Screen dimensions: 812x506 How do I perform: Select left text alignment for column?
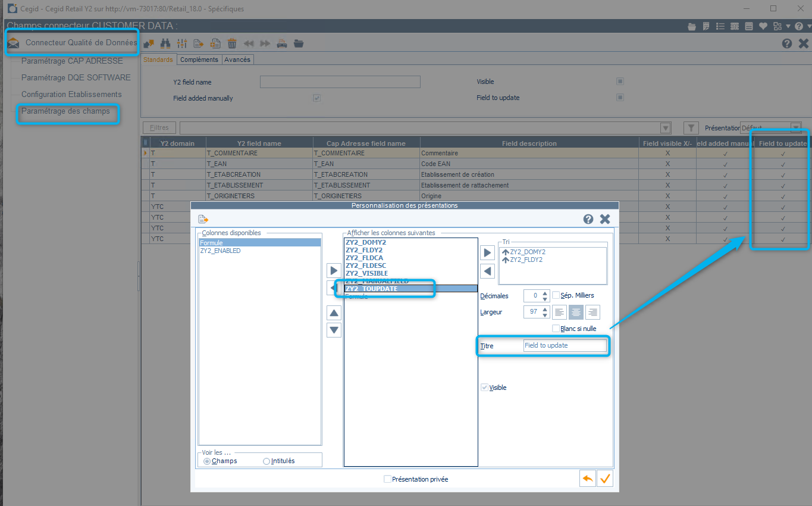click(560, 312)
